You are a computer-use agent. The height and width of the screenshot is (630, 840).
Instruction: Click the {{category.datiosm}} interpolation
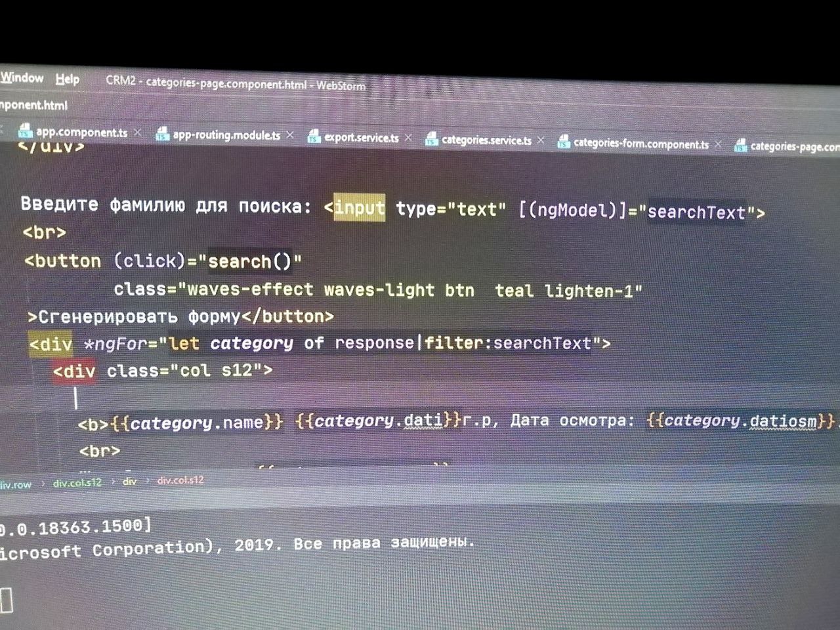click(x=741, y=421)
